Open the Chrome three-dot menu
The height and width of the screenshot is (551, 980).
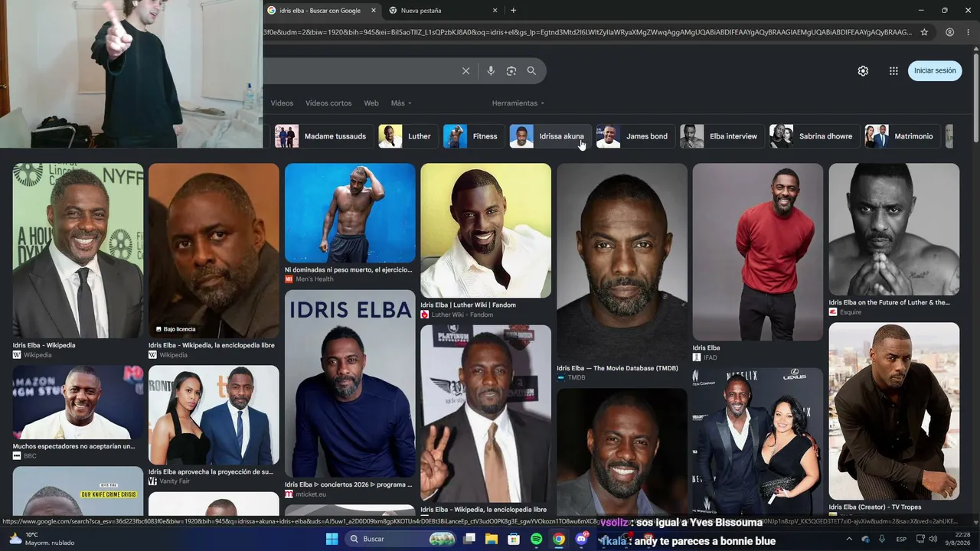pos(969,32)
